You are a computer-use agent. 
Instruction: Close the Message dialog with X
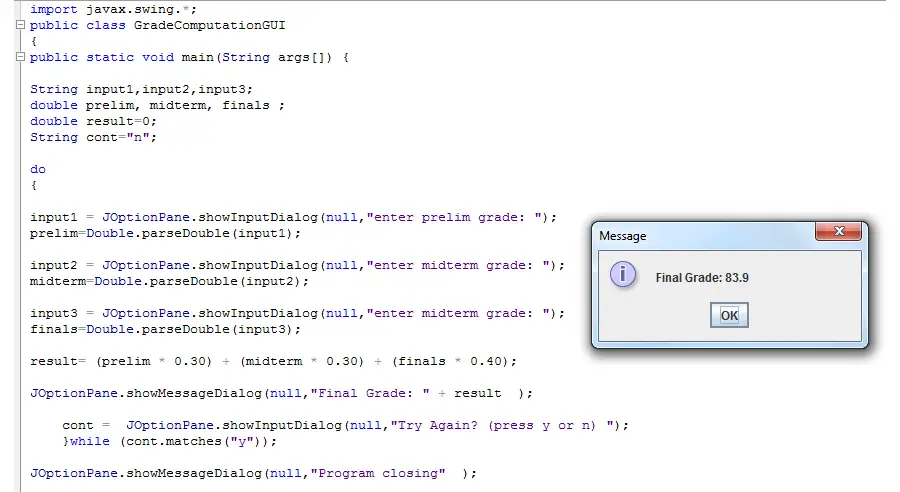pyautogui.click(x=839, y=231)
